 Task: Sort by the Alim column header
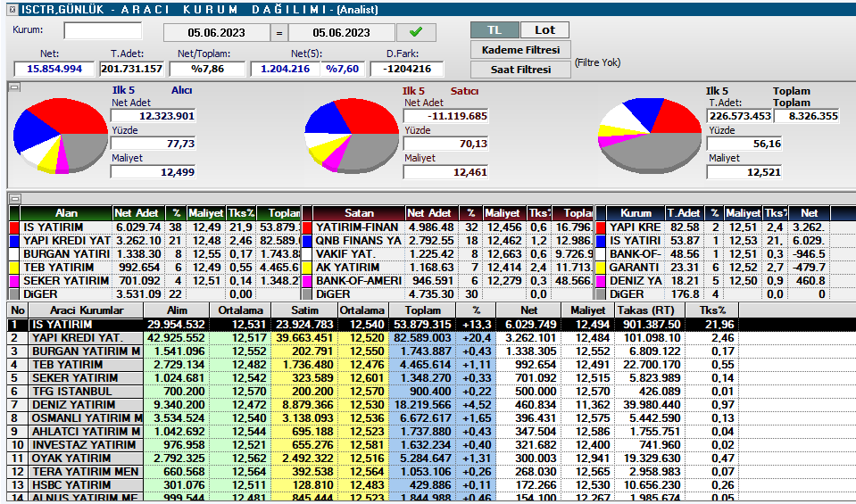[177, 310]
